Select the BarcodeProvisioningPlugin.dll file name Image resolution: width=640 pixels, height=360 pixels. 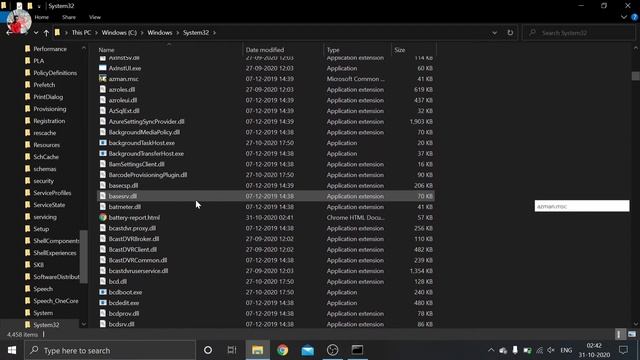(x=148, y=175)
